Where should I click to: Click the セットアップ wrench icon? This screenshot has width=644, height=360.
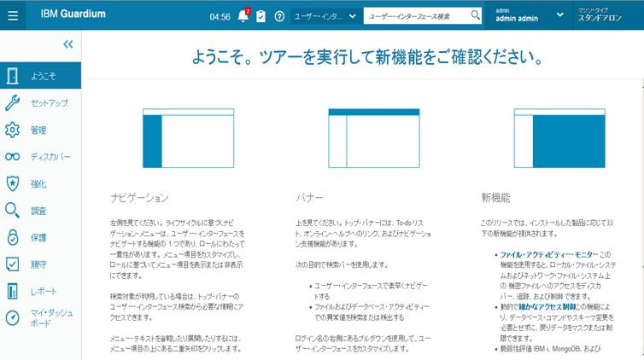tap(12, 103)
